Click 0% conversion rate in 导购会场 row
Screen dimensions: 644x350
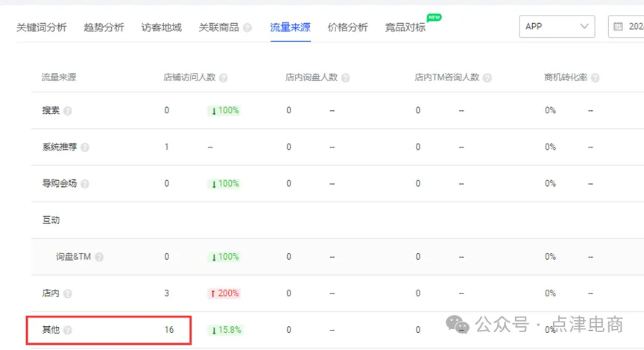550,183
